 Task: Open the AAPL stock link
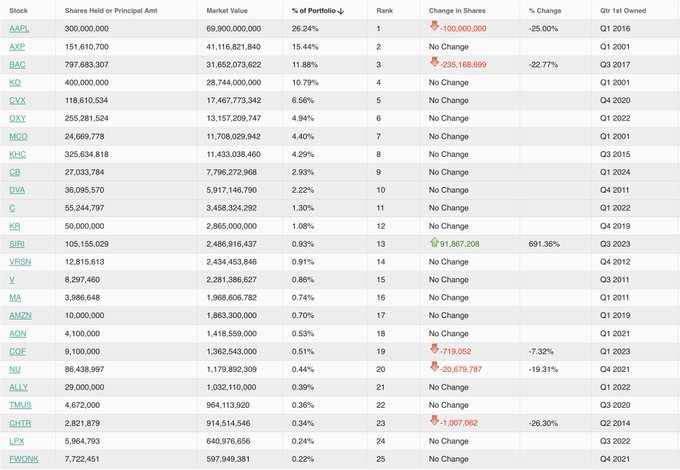click(19, 28)
